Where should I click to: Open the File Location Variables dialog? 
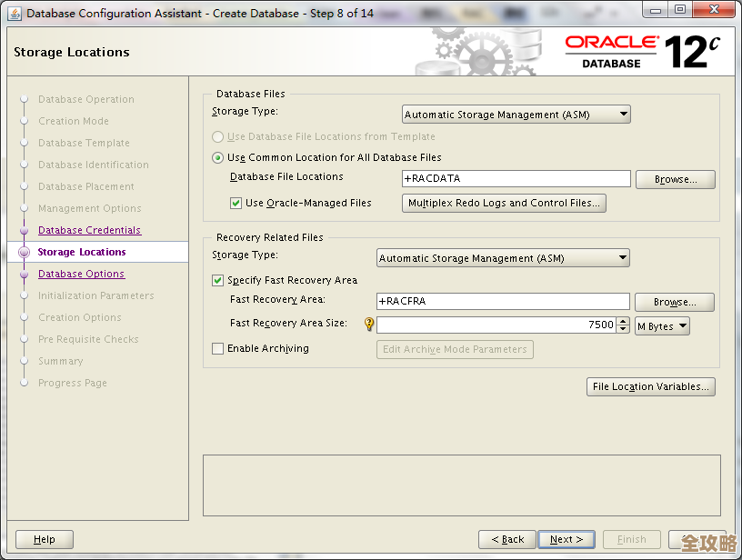[650, 386]
